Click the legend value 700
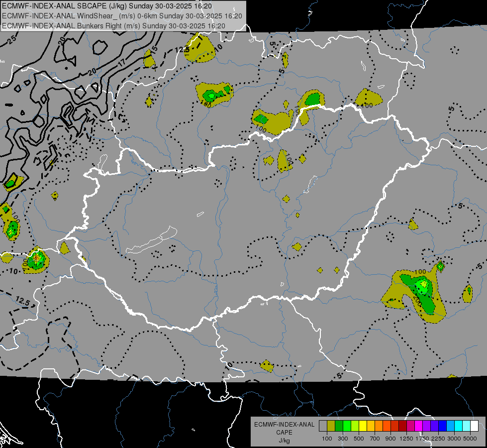The height and width of the screenshot is (448, 487). coord(375,439)
